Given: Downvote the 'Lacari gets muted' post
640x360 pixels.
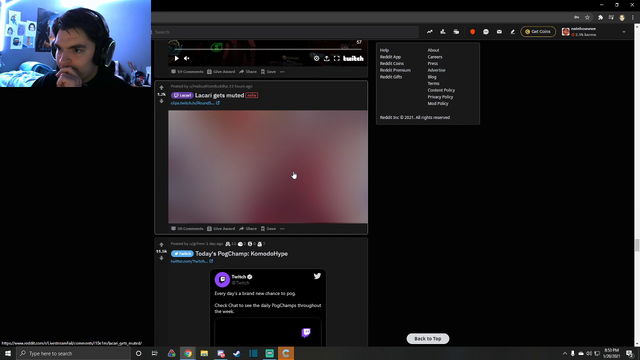Looking at the screenshot, I should coord(162,101).
